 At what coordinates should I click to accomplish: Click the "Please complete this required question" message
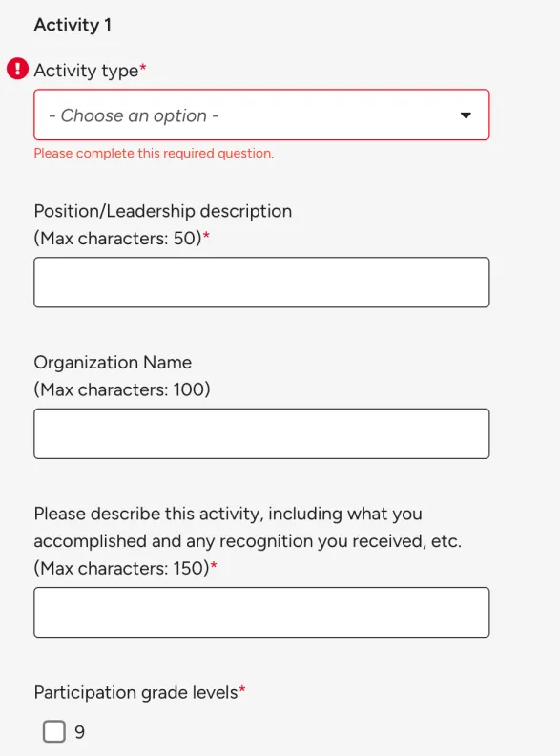click(x=154, y=154)
